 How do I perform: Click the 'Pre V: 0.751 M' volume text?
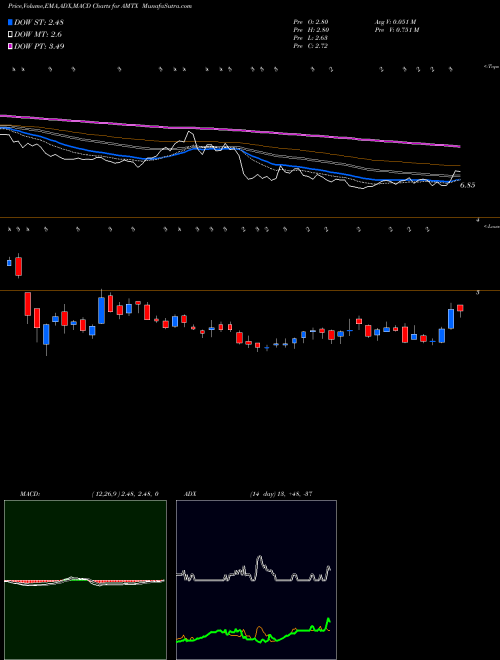tap(397, 30)
